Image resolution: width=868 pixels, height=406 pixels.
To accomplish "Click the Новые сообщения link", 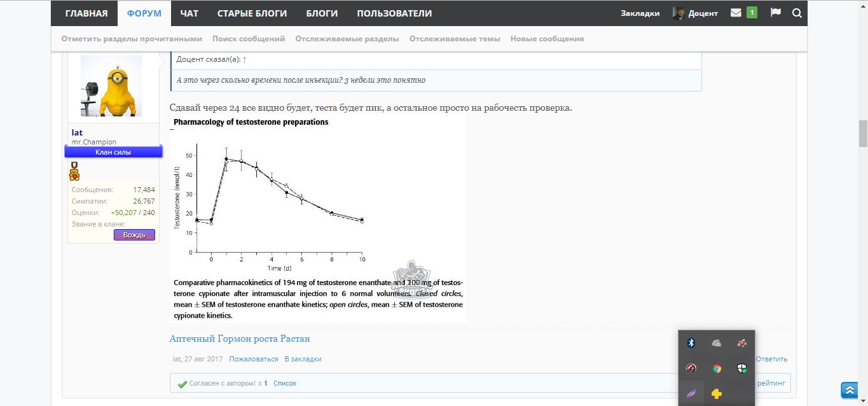I will click(547, 39).
